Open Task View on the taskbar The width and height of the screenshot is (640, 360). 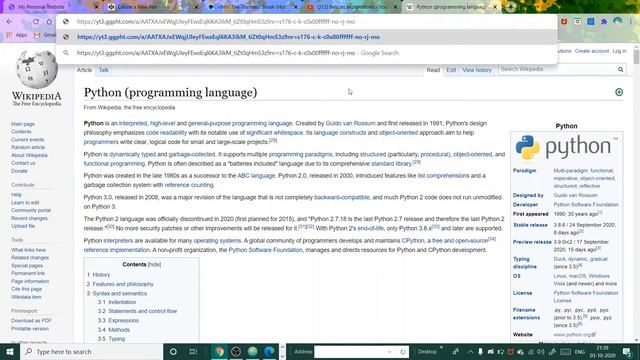(x=193, y=351)
